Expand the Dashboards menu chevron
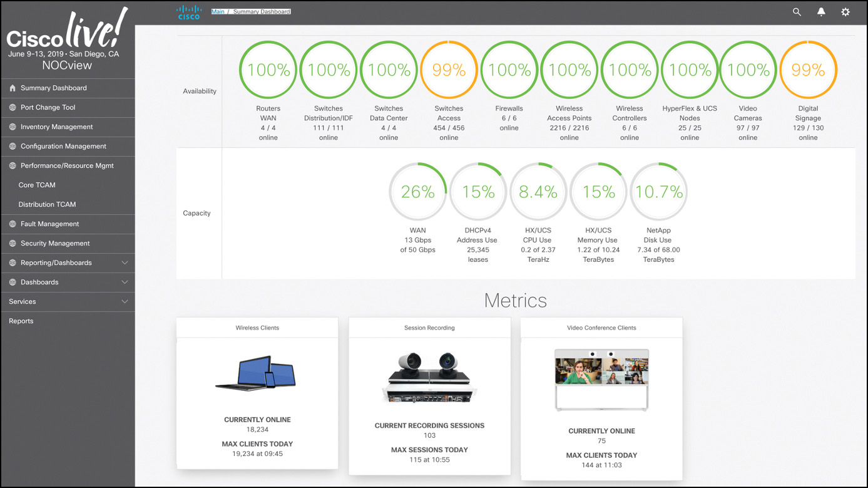Viewport: 868px width, 488px height. click(x=125, y=283)
